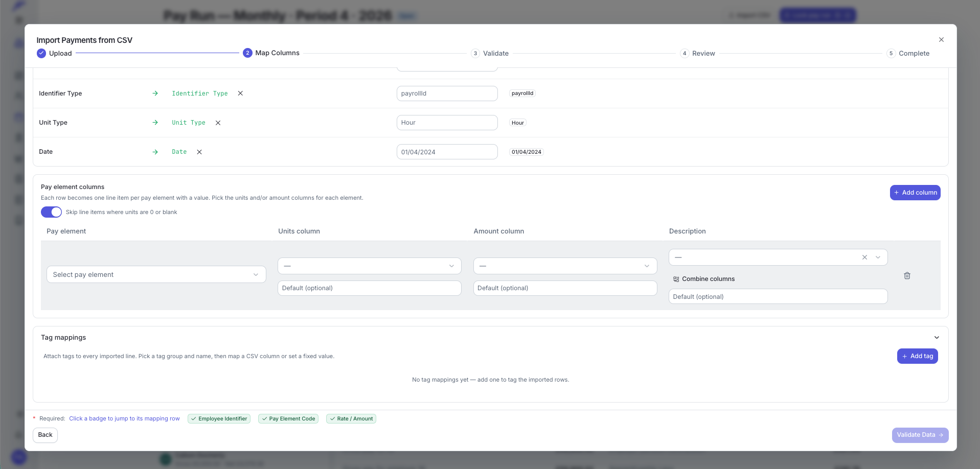Close the Import Payments from CSV dialog
The image size is (980, 469).
[x=941, y=40]
